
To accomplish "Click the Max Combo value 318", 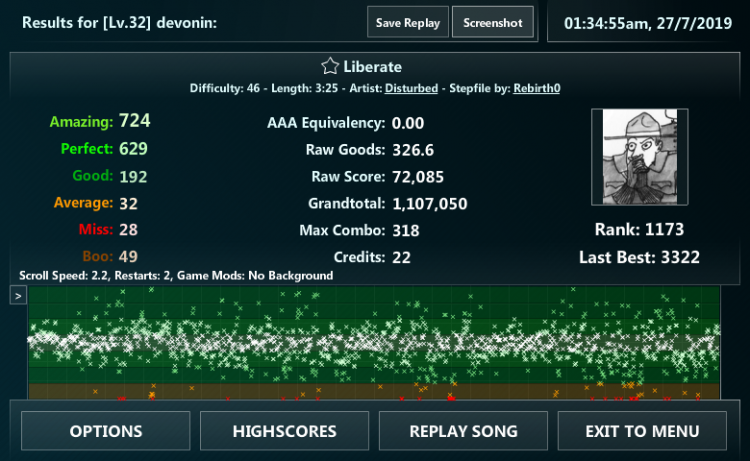I will point(406,230).
